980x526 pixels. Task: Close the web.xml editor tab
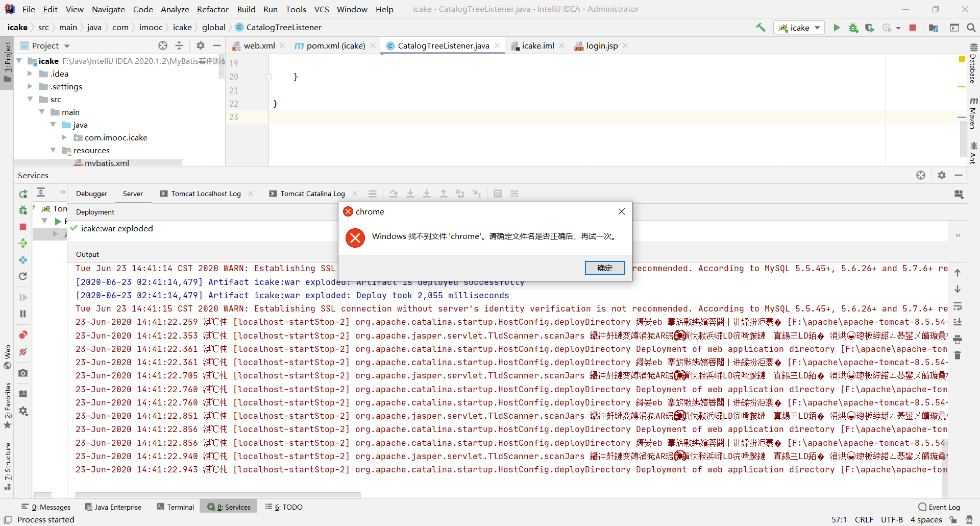coord(282,45)
